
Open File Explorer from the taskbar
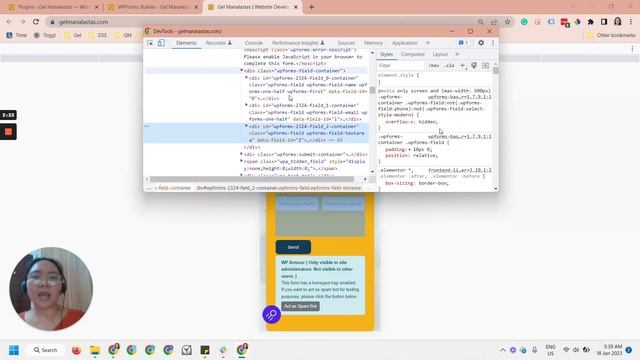95,350
